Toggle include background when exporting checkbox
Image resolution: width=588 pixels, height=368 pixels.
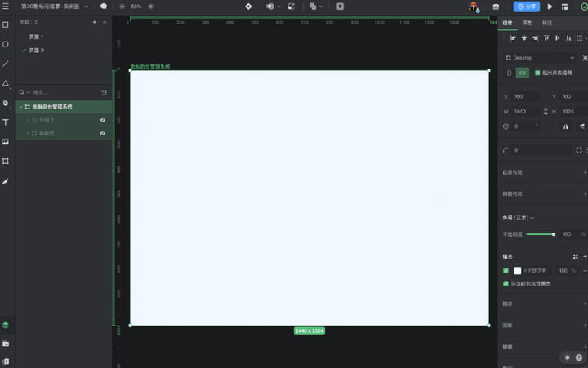point(506,284)
